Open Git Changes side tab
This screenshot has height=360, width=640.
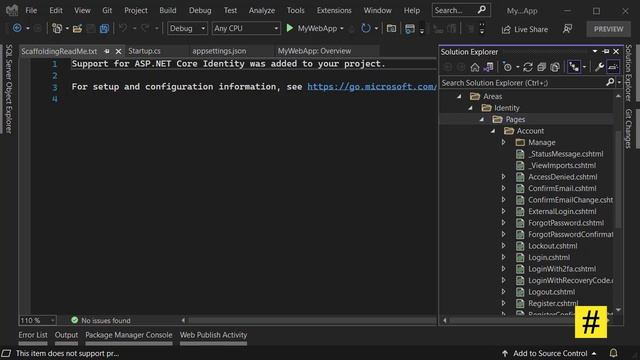click(x=629, y=129)
